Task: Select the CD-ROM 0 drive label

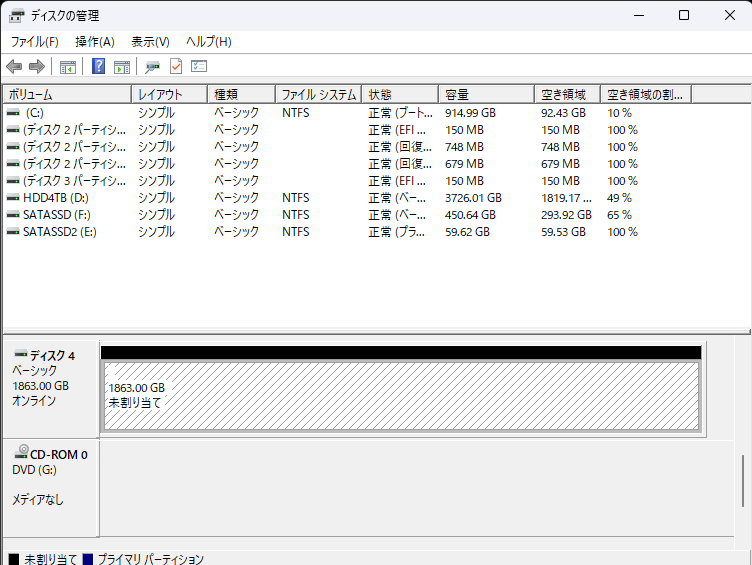Action: [50, 454]
